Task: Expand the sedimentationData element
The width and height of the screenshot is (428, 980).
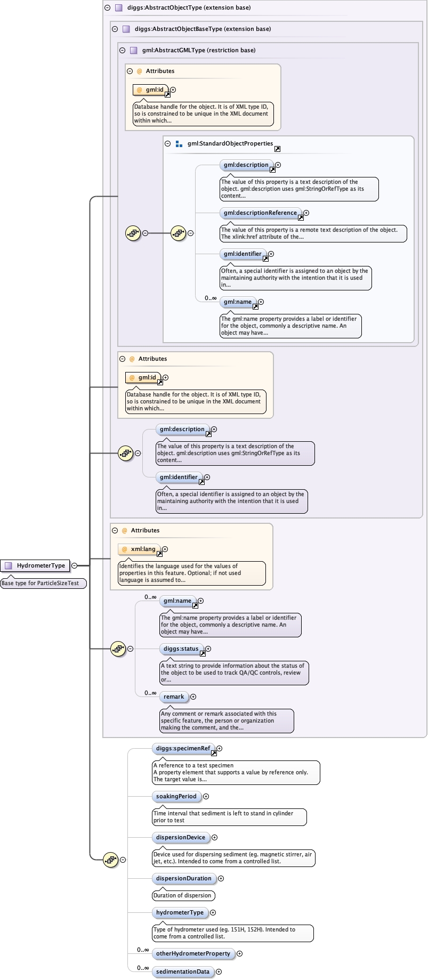Action: tap(219, 972)
